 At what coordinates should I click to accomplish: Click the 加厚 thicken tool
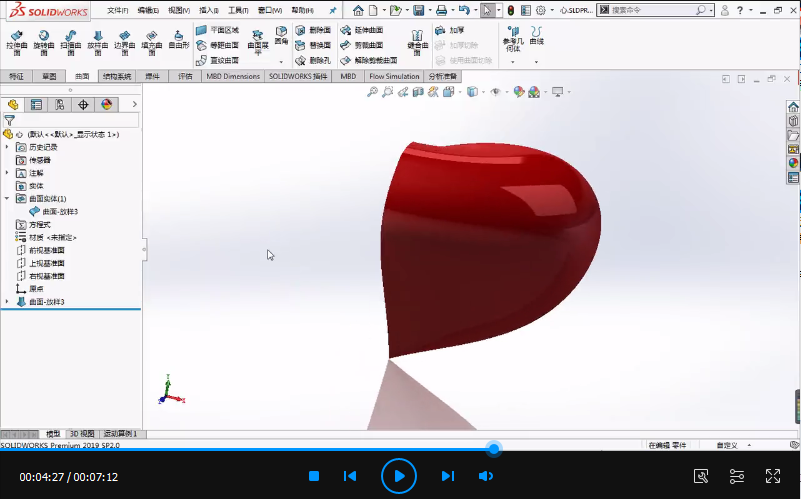[450, 30]
